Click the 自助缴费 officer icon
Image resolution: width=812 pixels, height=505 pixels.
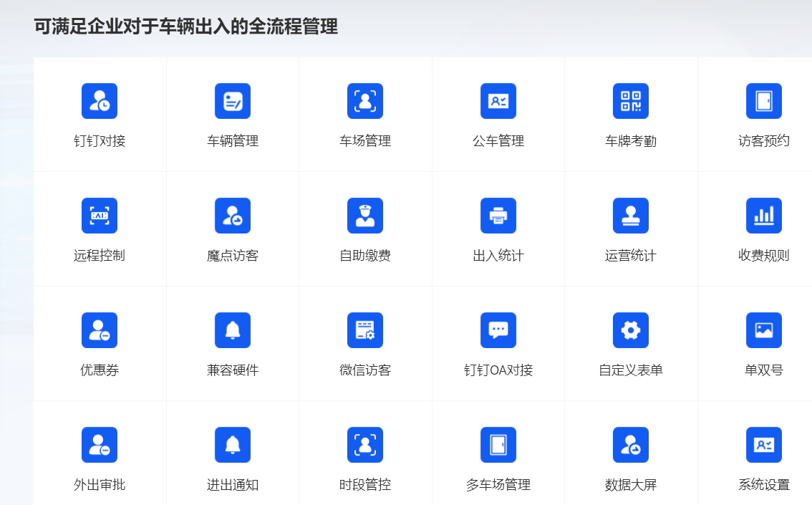point(365,216)
